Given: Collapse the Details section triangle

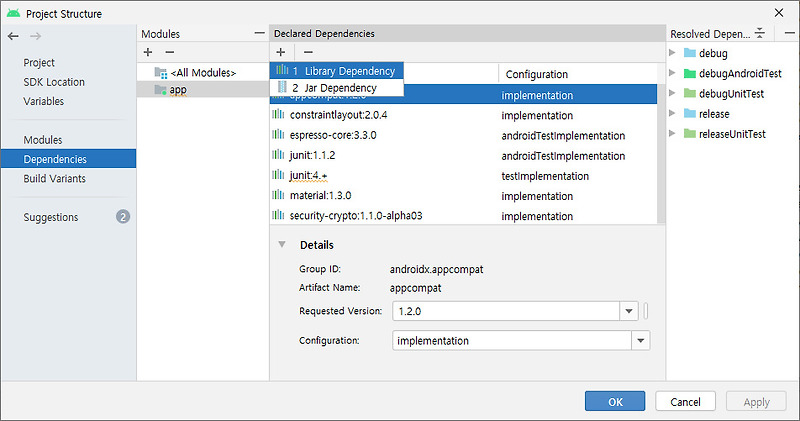Looking at the screenshot, I should coord(282,244).
